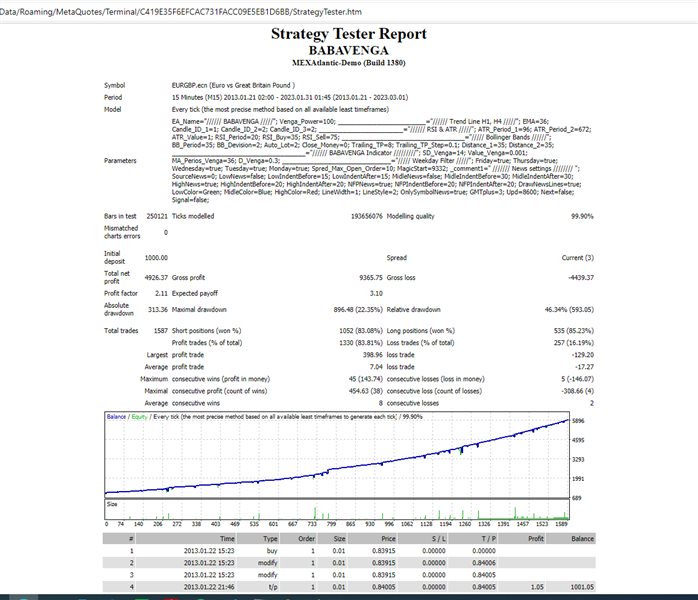The width and height of the screenshot is (698, 600).
Task: Click profit factor value 2.11
Action: [x=161, y=293]
